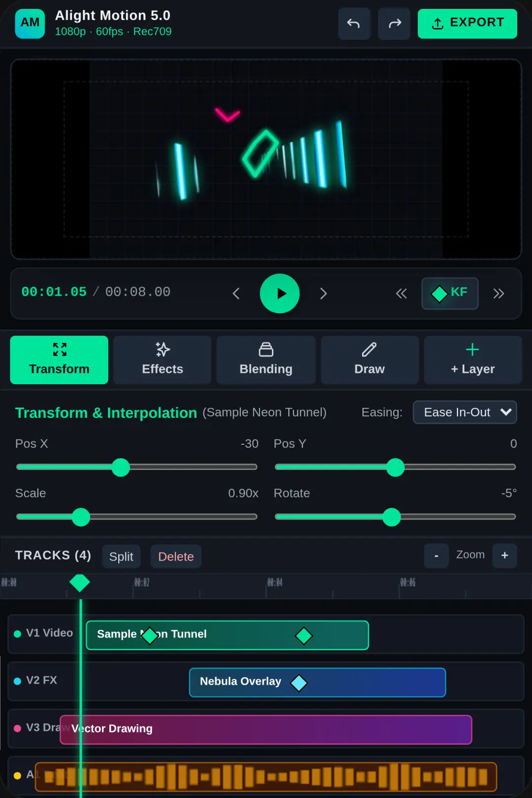
Task: Add a new layer
Action: coord(473,360)
